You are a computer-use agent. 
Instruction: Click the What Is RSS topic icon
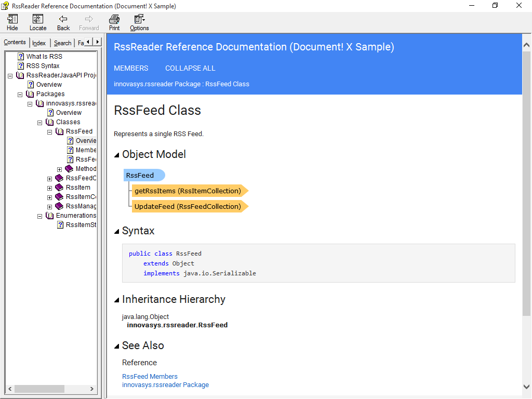tap(21, 56)
